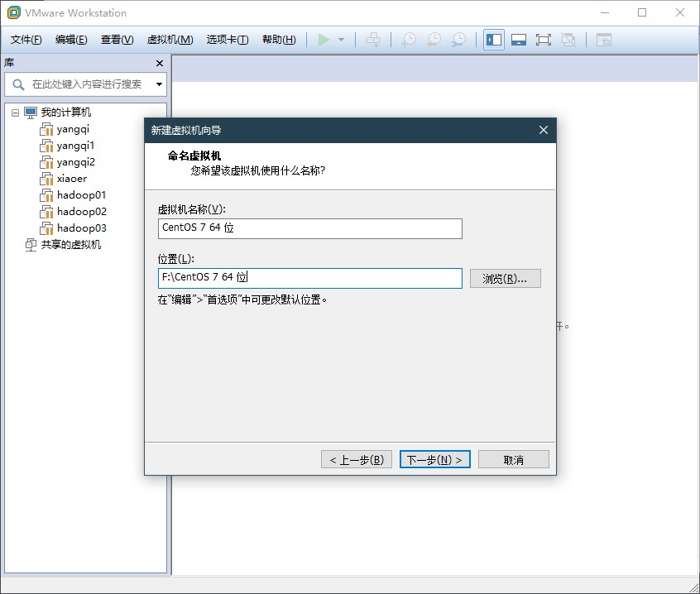Click the library search magnifier icon

tap(18, 84)
